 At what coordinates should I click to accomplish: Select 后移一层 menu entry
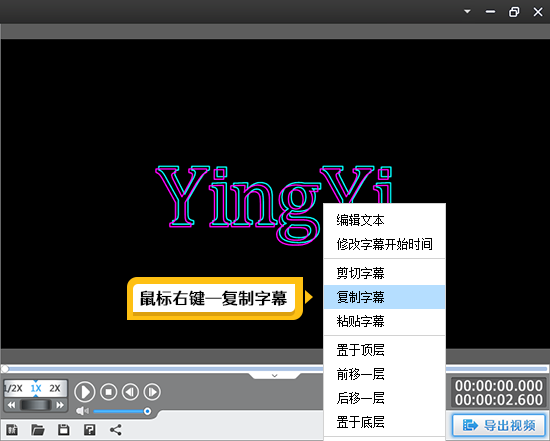384,398
